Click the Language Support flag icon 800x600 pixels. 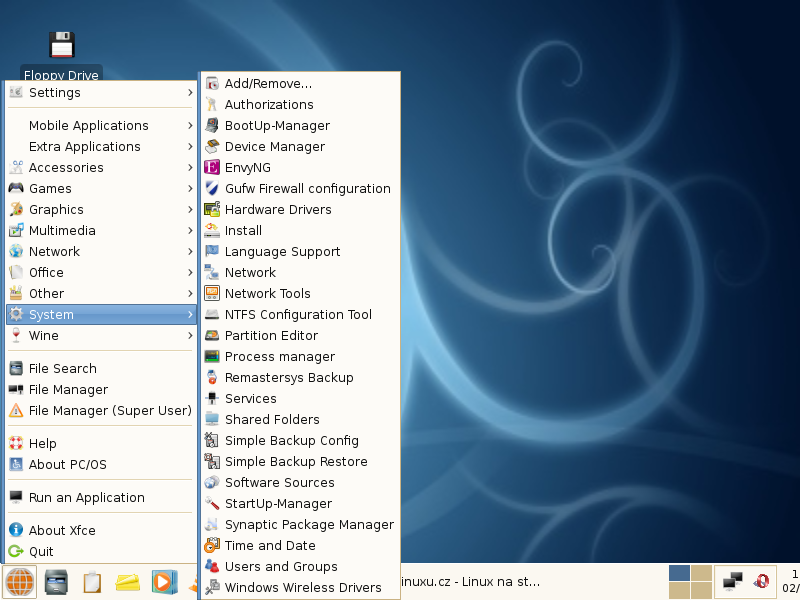pyautogui.click(x=212, y=252)
